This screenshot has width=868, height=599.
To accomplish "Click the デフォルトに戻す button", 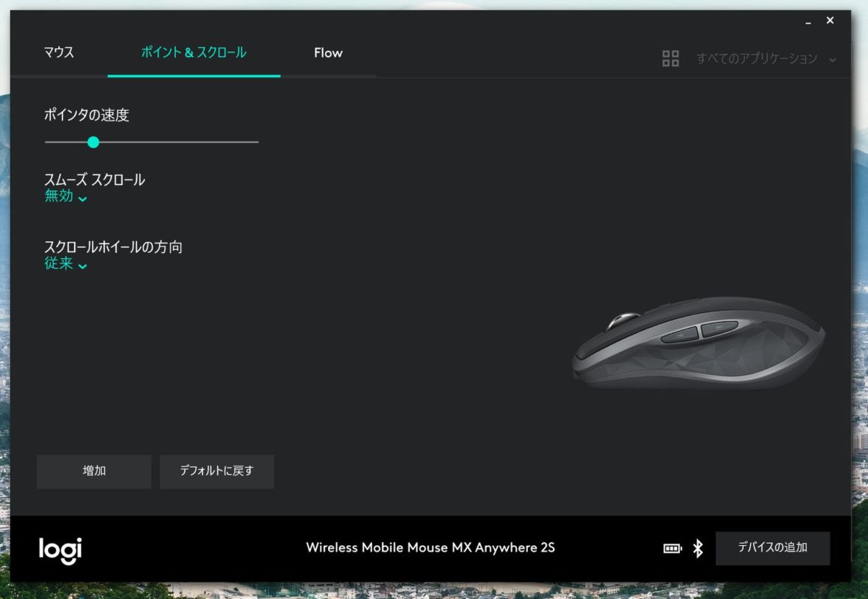I will click(217, 472).
